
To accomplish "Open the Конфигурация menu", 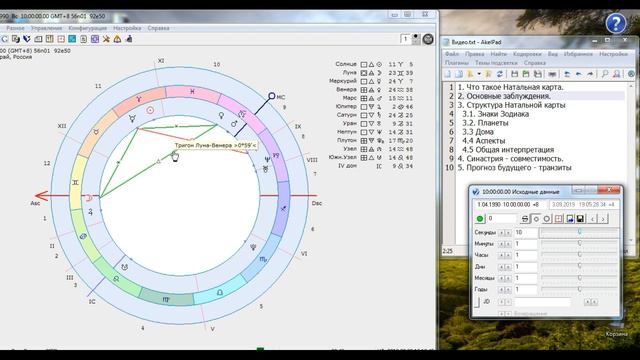I will tap(88, 28).
